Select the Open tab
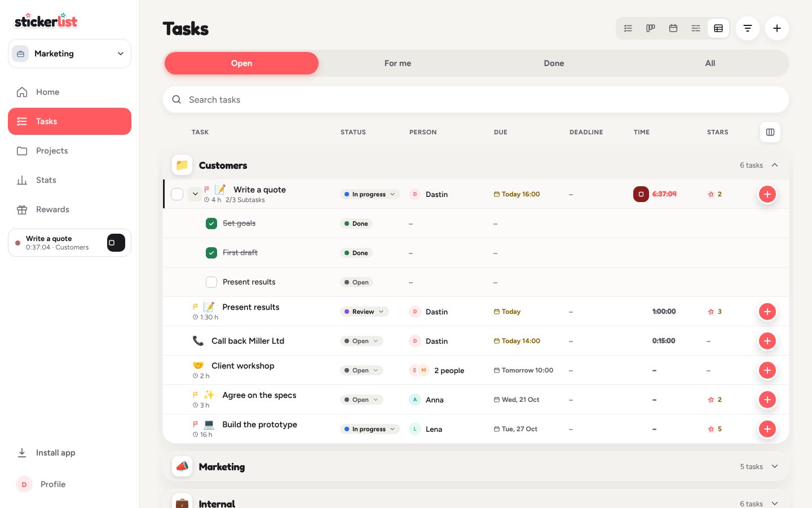The image size is (812, 508). [x=241, y=63]
